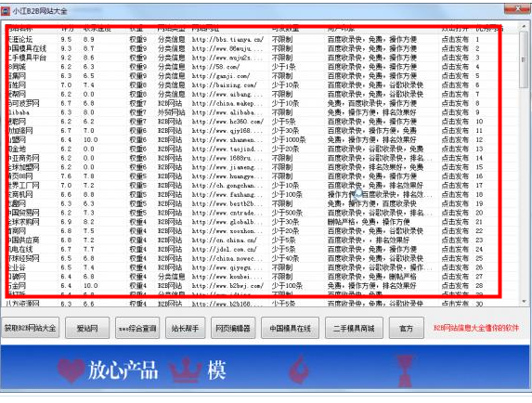Click 点击发布 in row number 4

click(455, 67)
